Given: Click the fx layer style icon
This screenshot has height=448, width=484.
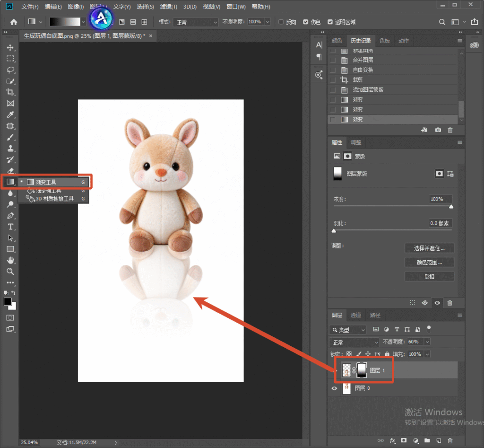Looking at the screenshot, I should [x=392, y=440].
